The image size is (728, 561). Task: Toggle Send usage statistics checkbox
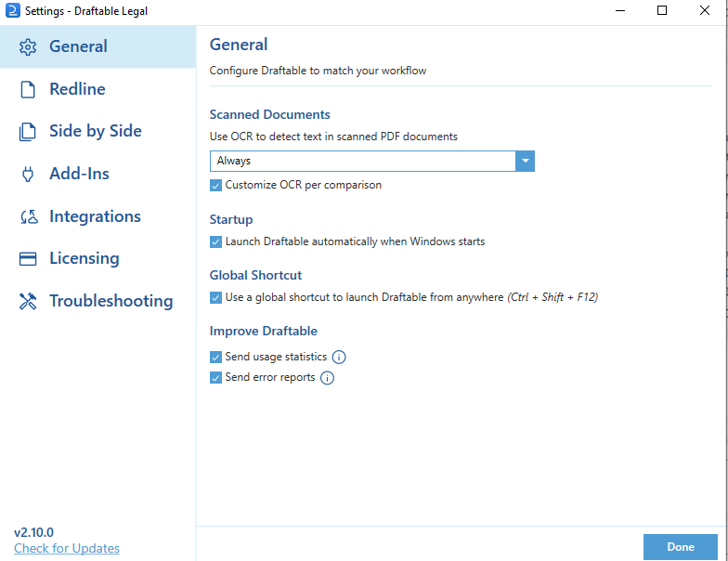pos(215,357)
